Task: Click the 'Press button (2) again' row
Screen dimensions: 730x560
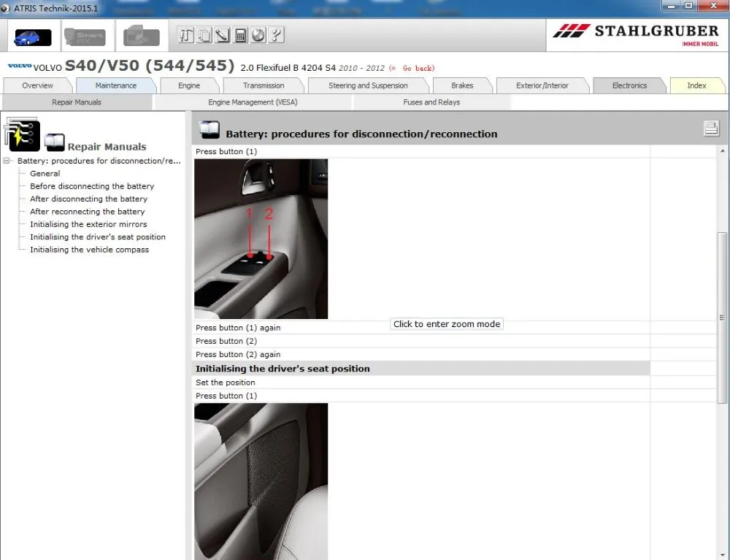Action: click(421, 355)
